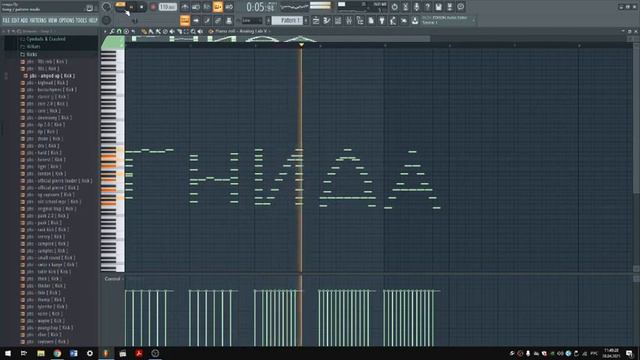Open the undo history circular arrow icon
The height and width of the screenshot is (360, 640).
394,7
